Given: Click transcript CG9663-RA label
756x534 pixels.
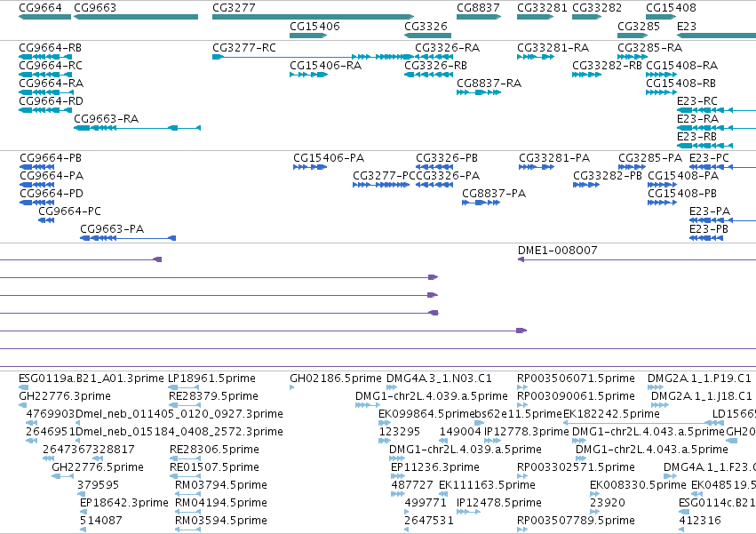Looking at the screenshot, I should pos(106,119).
